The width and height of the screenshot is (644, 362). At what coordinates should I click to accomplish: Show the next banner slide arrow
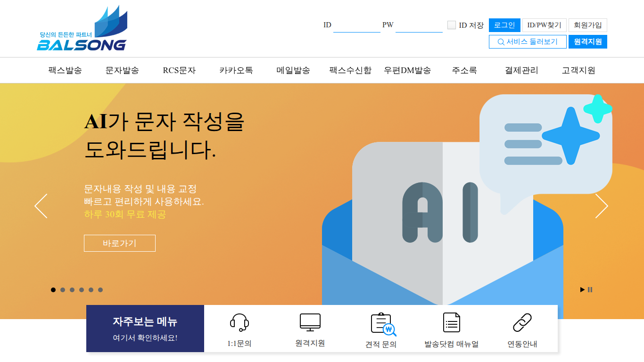[602, 206]
